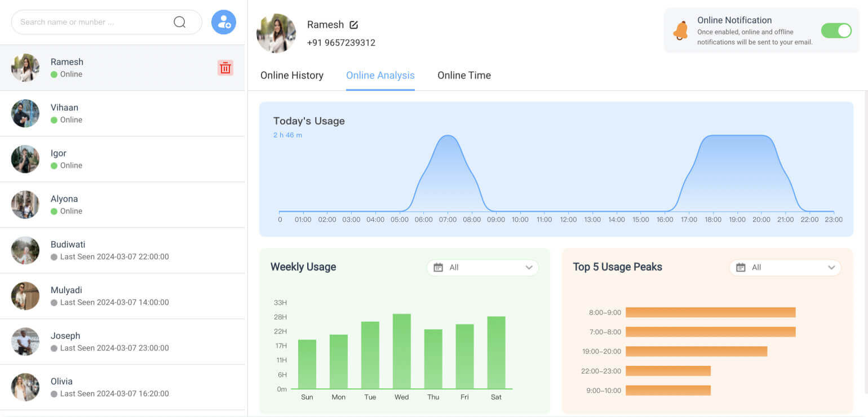Viewport: 868px width, 417px height.
Task: Click the Wed bar in Weekly Usage chart
Action: point(401,352)
